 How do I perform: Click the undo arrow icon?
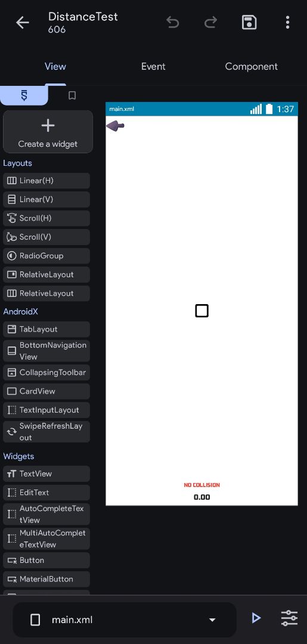(172, 23)
